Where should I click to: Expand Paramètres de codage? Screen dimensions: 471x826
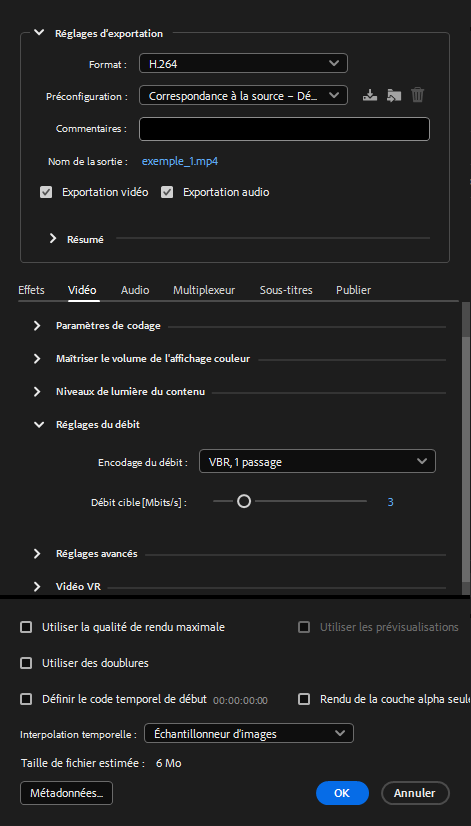[x=37, y=326]
